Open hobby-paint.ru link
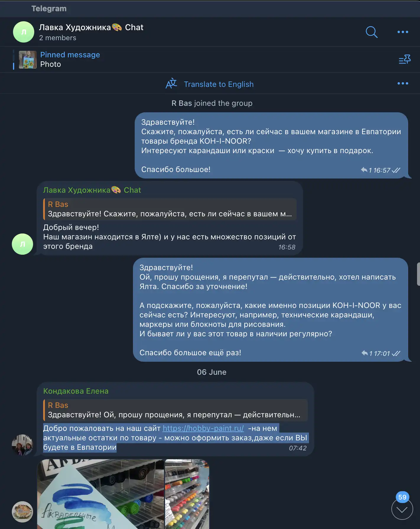The image size is (420, 529). pyautogui.click(x=203, y=428)
